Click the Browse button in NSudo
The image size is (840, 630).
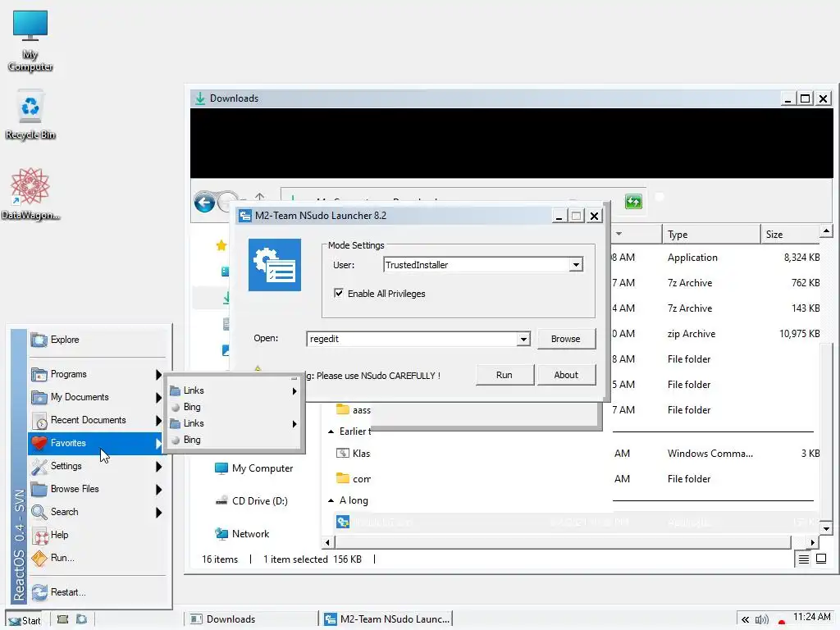tap(566, 339)
